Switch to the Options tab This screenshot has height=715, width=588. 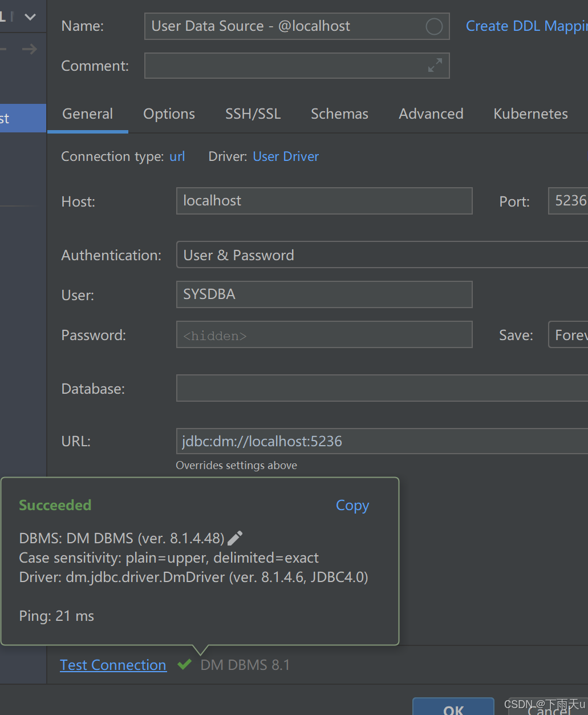pyautogui.click(x=169, y=114)
